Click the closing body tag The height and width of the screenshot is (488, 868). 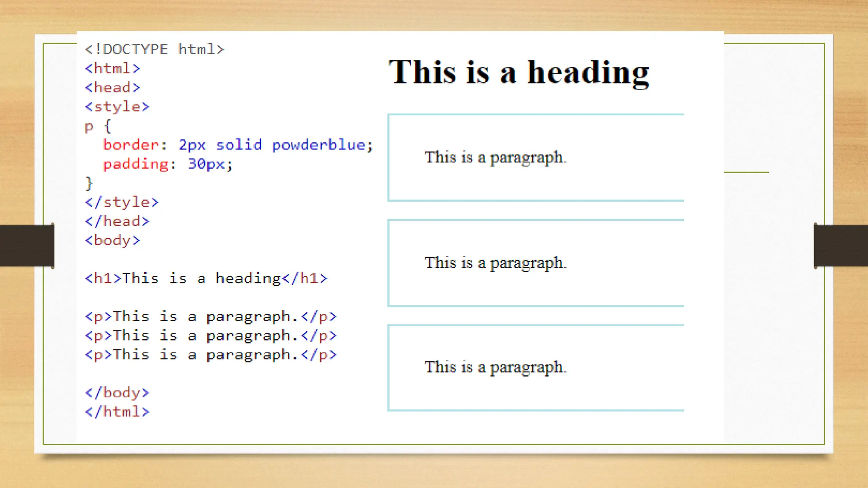click(117, 393)
